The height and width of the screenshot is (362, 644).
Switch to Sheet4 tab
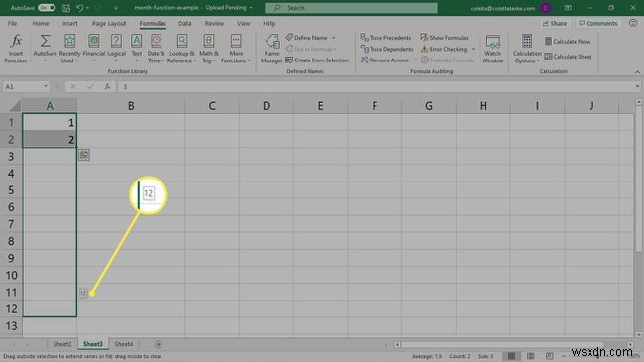point(124,344)
